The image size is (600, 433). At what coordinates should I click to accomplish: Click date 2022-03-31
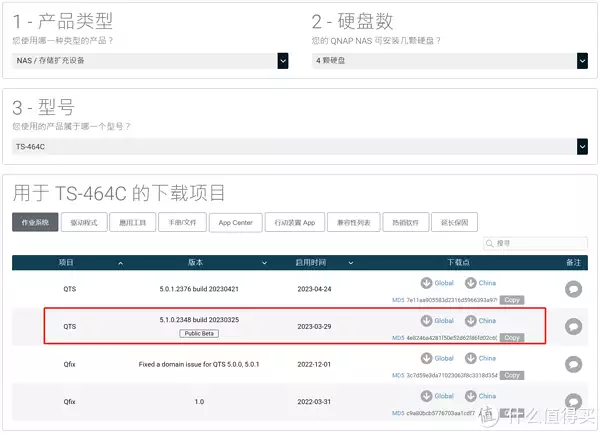coord(314,402)
